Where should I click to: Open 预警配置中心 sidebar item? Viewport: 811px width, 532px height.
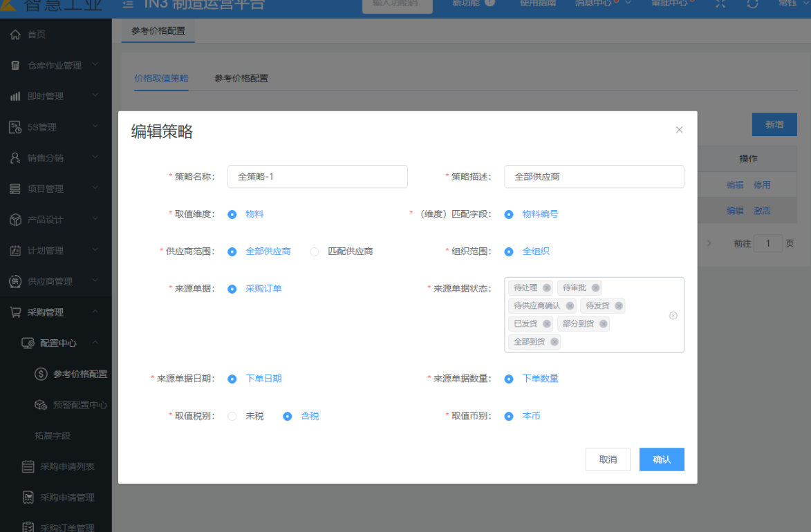coord(80,405)
